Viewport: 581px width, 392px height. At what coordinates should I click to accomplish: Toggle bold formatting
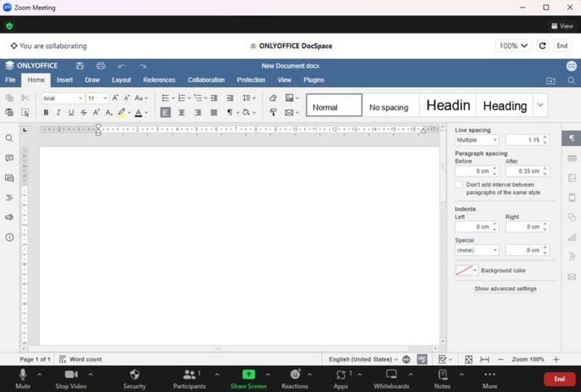pyautogui.click(x=46, y=113)
